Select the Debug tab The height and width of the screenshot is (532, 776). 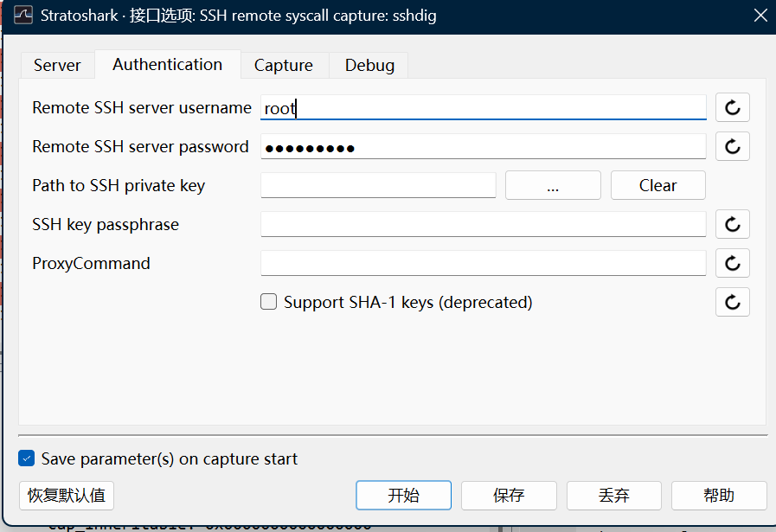click(x=369, y=66)
